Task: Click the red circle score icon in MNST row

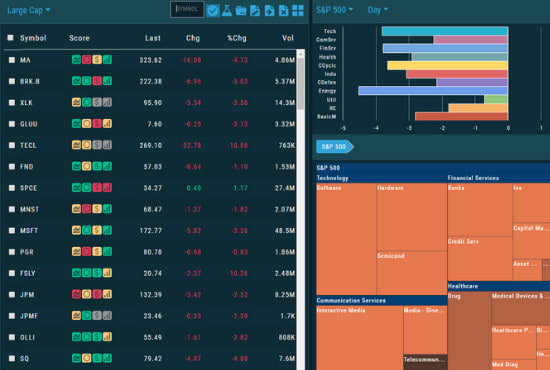Action: coord(87,209)
